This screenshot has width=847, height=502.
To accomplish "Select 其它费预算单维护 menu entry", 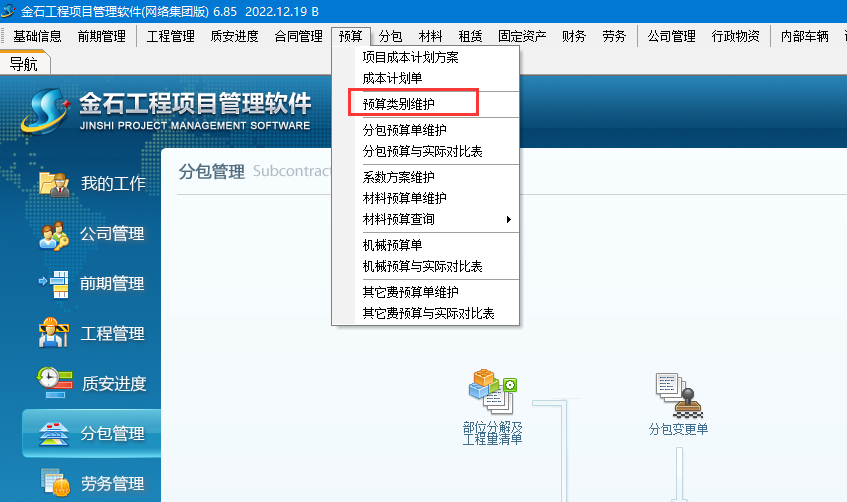I will pos(410,293).
